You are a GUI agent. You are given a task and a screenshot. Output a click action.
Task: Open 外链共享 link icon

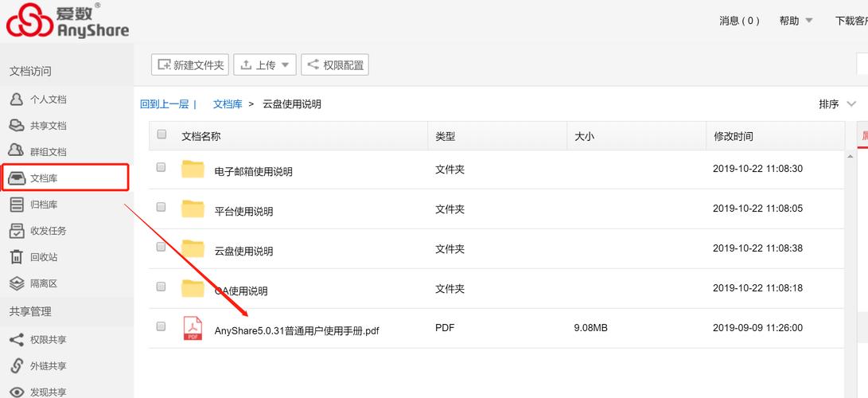[17, 366]
